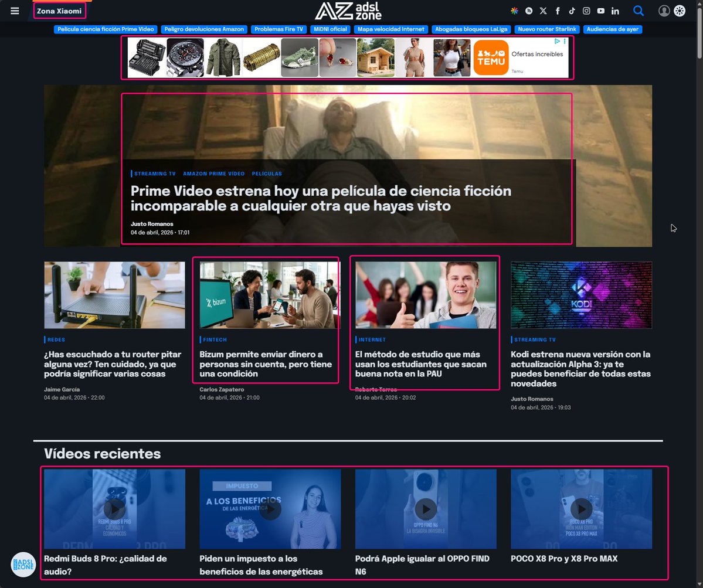
Task: Open the students PAU article thumbnail
Action: point(426,295)
